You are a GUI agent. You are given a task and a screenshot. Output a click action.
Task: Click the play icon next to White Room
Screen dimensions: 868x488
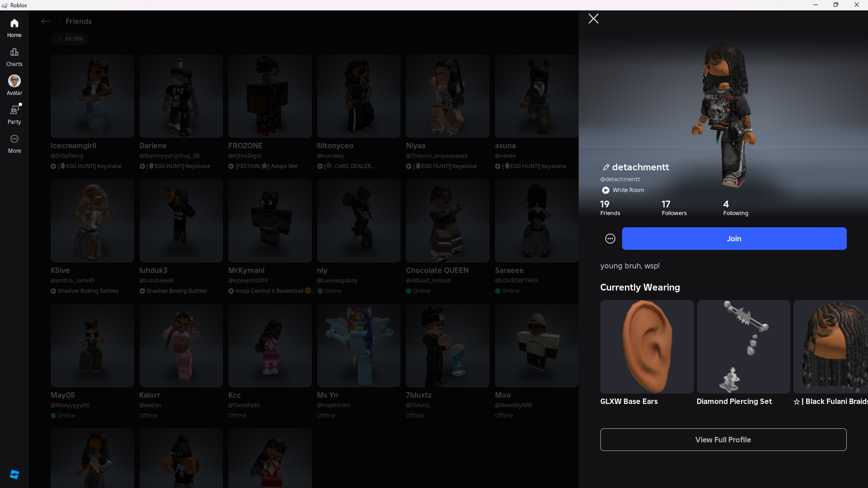coord(605,190)
